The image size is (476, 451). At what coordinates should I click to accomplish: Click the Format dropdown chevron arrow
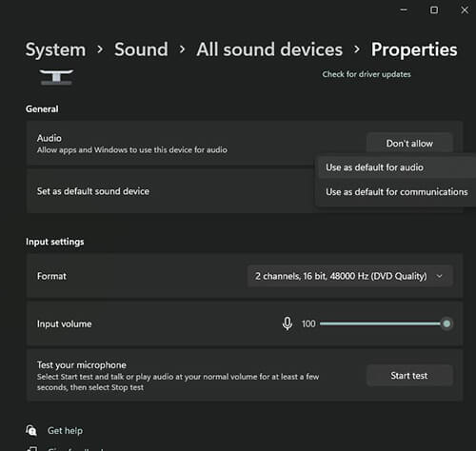440,276
